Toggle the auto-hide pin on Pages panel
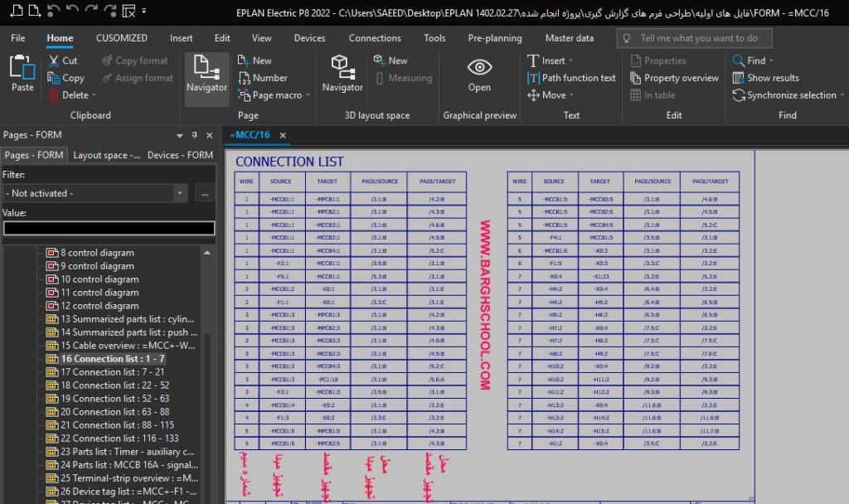This screenshot has height=504, width=849. (195, 135)
